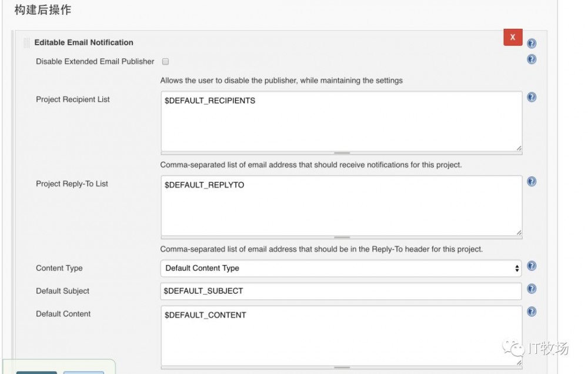Click resize grip of Project Reply-To List textarea

pyautogui.click(x=519, y=233)
